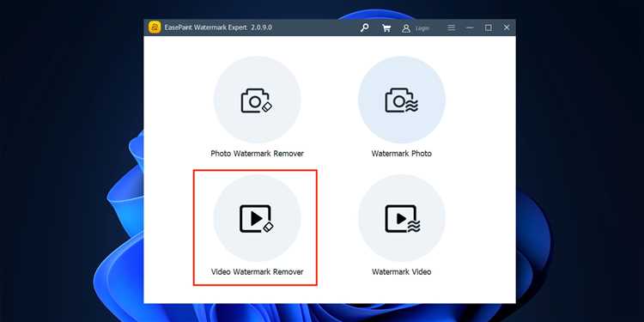
Task: Open the Photo Watermark Remover camera icon
Action: pos(257,100)
